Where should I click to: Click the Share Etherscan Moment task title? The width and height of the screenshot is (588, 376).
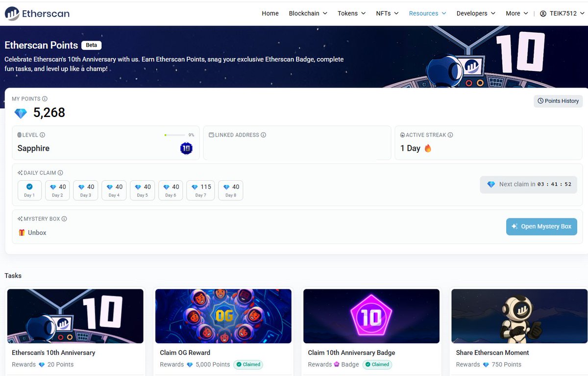coord(492,352)
